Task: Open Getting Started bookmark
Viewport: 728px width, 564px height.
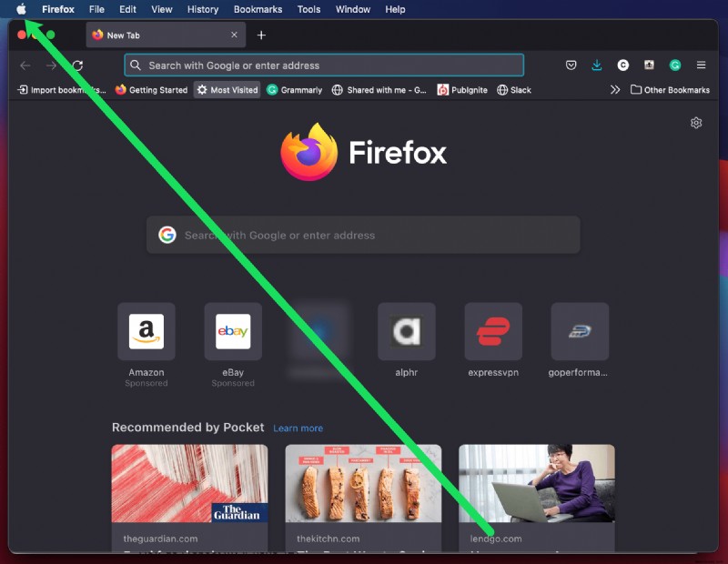Action: [151, 90]
